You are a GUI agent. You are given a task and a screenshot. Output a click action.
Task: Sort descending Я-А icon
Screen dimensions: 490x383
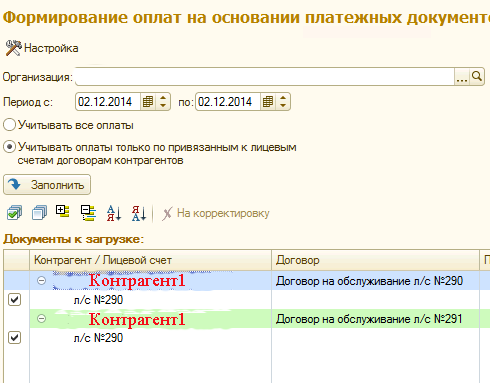[x=139, y=213]
